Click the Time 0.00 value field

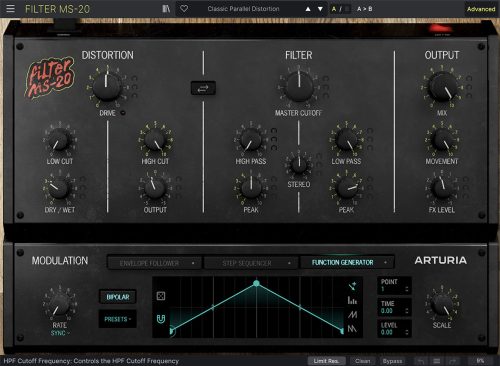coord(387,311)
